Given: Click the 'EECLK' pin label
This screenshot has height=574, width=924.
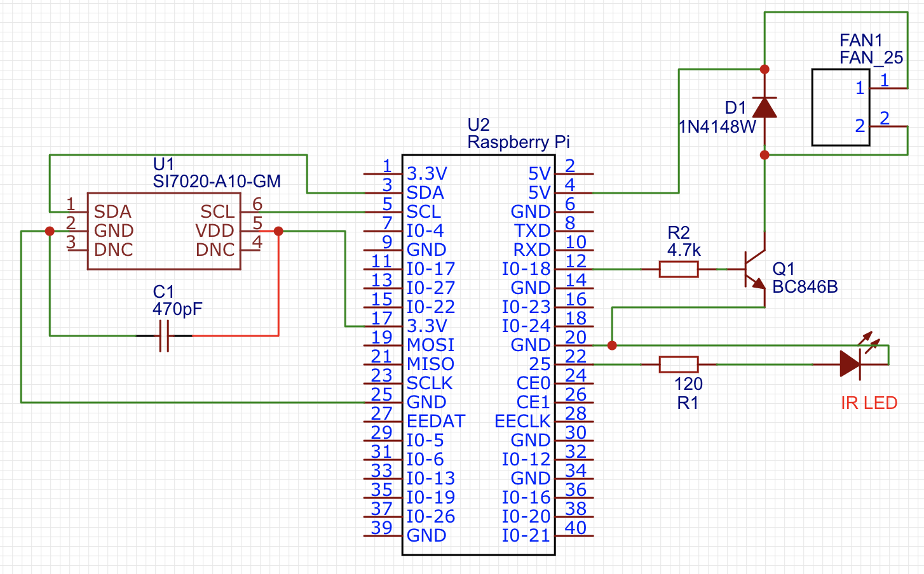Looking at the screenshot, I should coord(522,422).
